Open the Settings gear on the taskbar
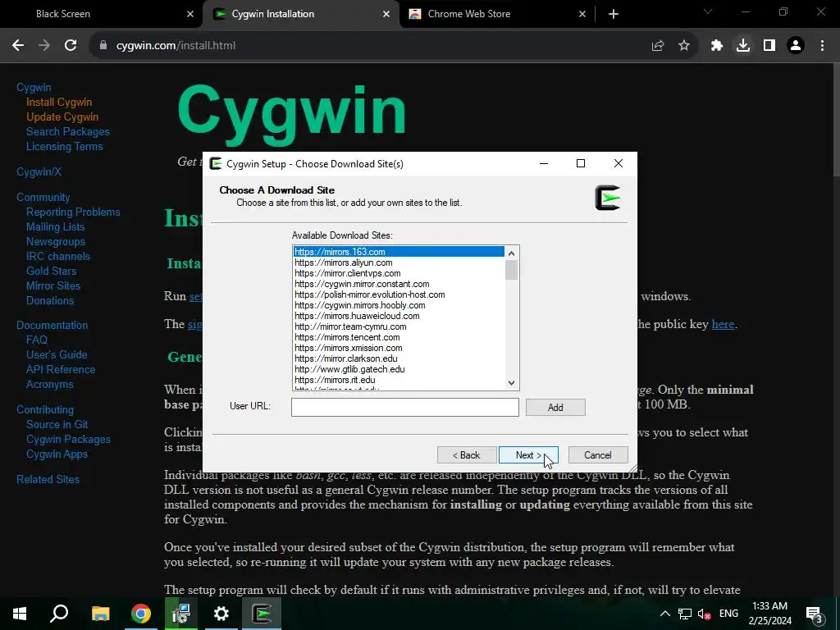The height and width of the screenshot is (630, 840). (221, 614)
